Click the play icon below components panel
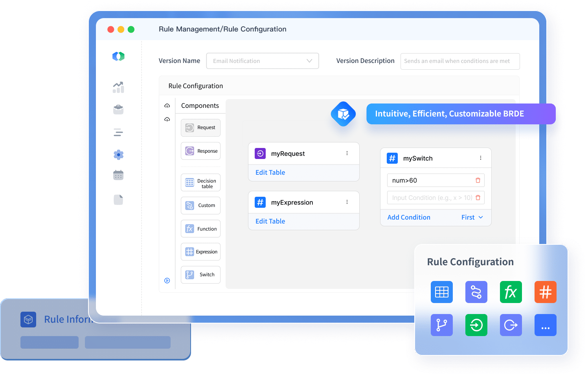Image resolution: width=588 pixels, height=377 pixels. [x=167, y=281]
